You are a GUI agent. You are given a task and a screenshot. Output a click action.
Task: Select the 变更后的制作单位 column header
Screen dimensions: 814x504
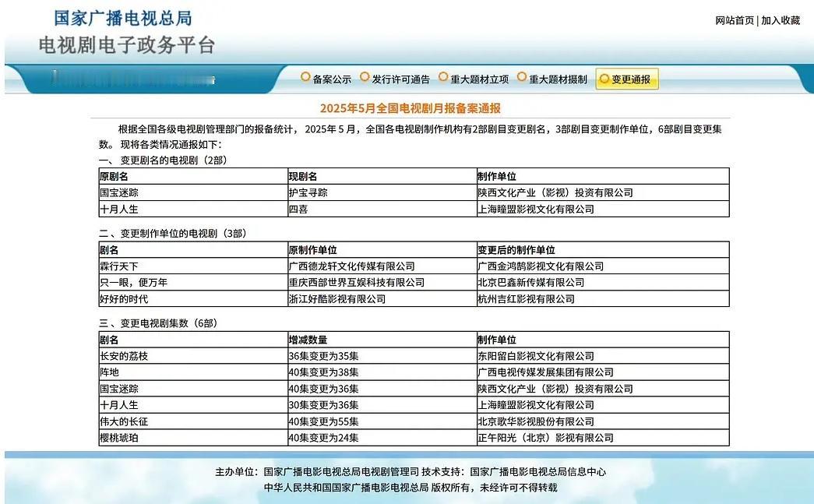(603, 250)
